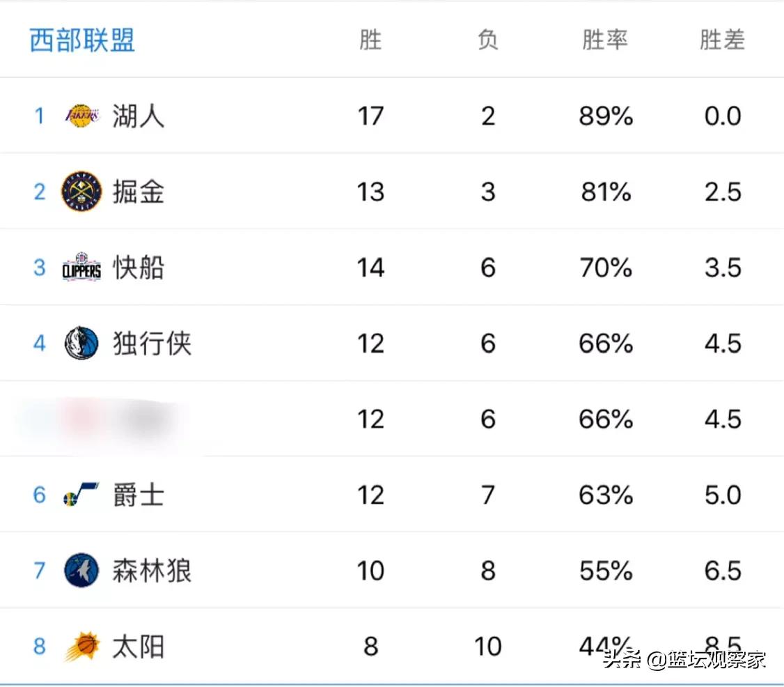The width and height of the screenshot is (784, 687).
Task: Open the 掘金 team name link
Action: pyautogui.click(x=139, y=192)
